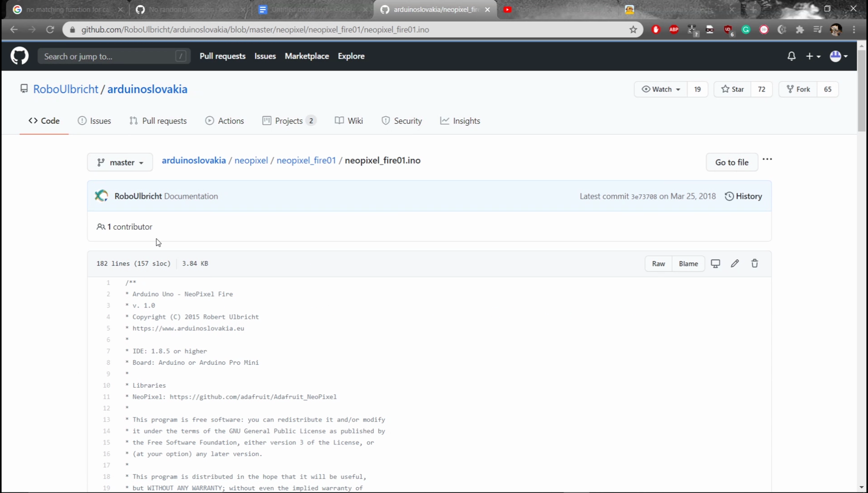The width and height of the screenshot is (868, 493).
Task: Go to the neopixel folder breadcrumb
Action: tap(251, 161)
